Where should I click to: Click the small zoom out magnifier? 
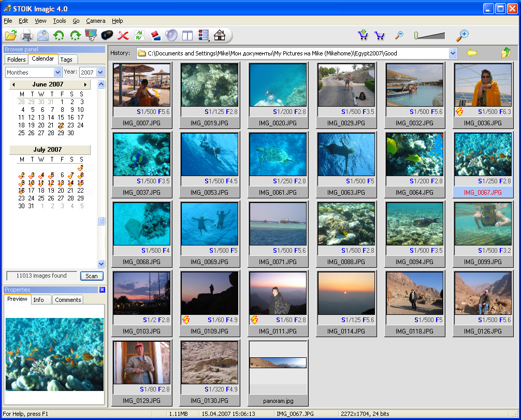399,35
